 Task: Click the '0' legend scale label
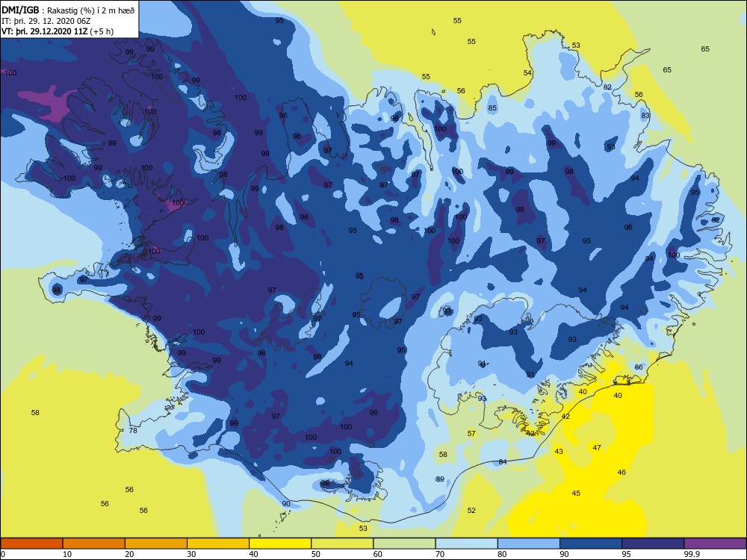coord(3,554)
